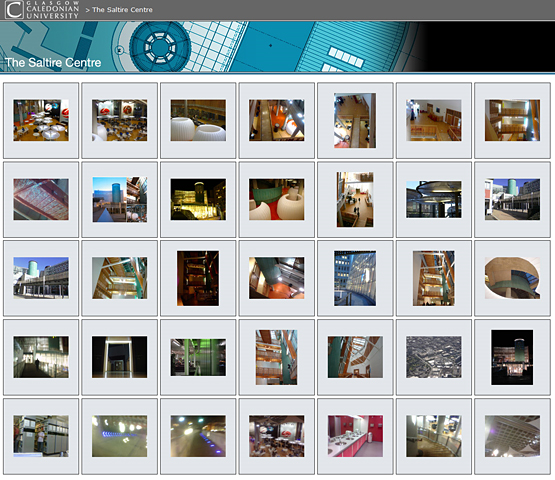This screenshot has width=555, height=480.
Task: Open the red mesh ceiling thumbnail
Action: (41, 199)
